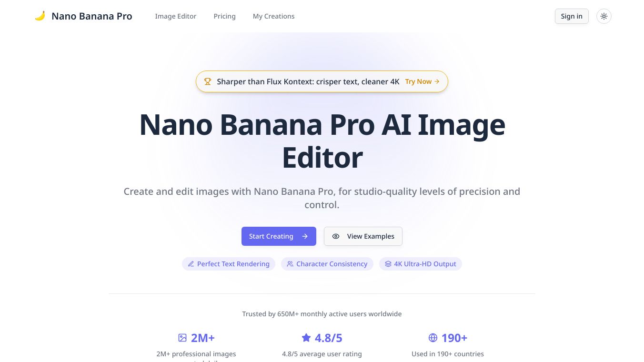
Task: Open the Image Editor nav item
Action: click(x=176, y=16)
